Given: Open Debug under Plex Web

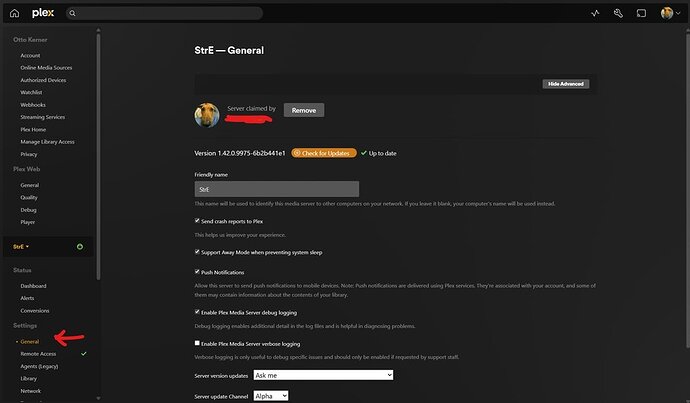Looking at the screenshot, I should pos(28,210).
